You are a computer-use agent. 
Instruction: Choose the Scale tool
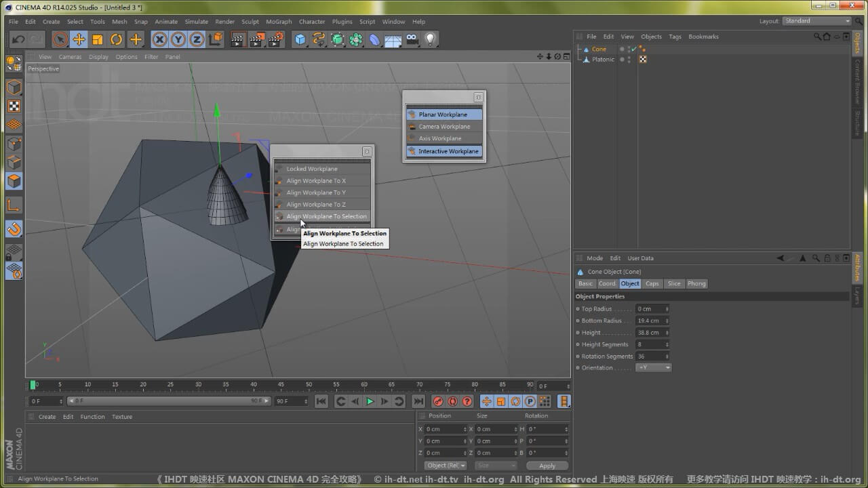coord(98,39)
